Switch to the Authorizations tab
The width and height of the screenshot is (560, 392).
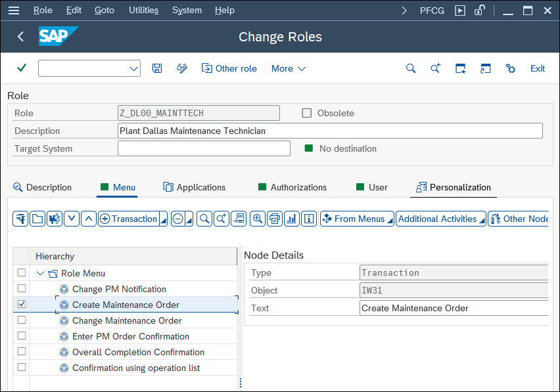click(x=292, y=187)
